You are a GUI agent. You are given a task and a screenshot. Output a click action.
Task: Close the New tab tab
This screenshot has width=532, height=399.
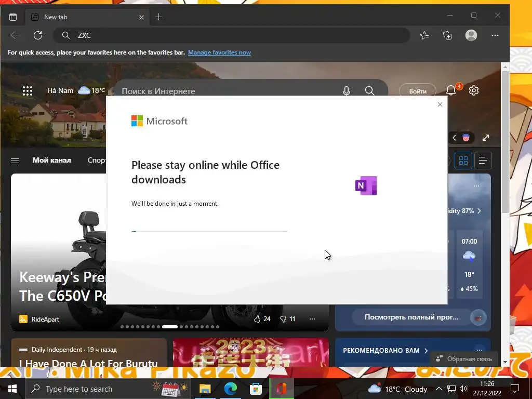point(141,17)
